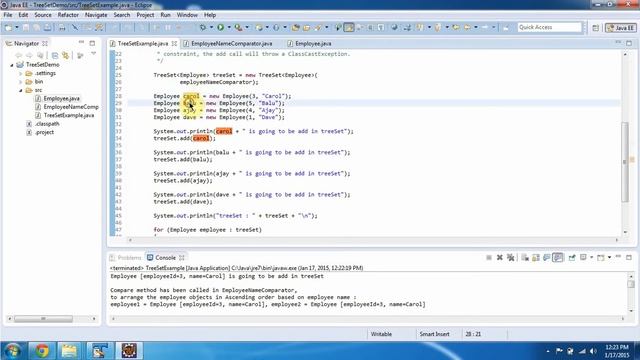Close the TreeSetExample.java tab
The width and height of the screenshot is (640, 360).
(174, 43)
